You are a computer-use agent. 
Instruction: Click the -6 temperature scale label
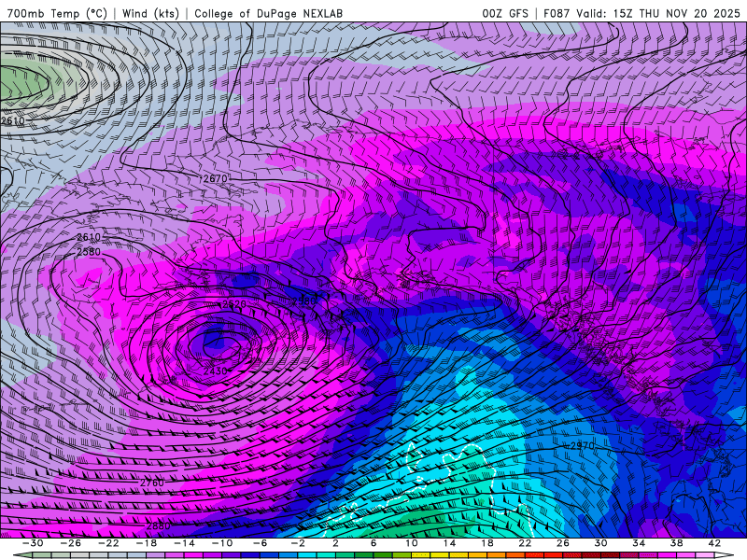pos(260,543)
